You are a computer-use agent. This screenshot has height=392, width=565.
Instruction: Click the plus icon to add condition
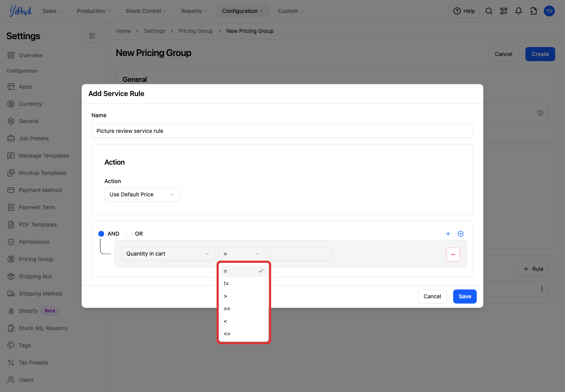tap(448, 234)
